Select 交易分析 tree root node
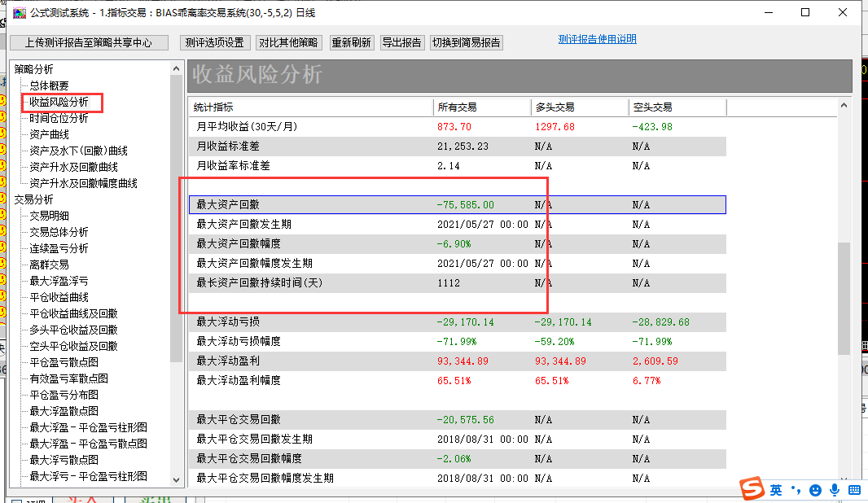The image size is (868, 503). [x=33, y=199]
